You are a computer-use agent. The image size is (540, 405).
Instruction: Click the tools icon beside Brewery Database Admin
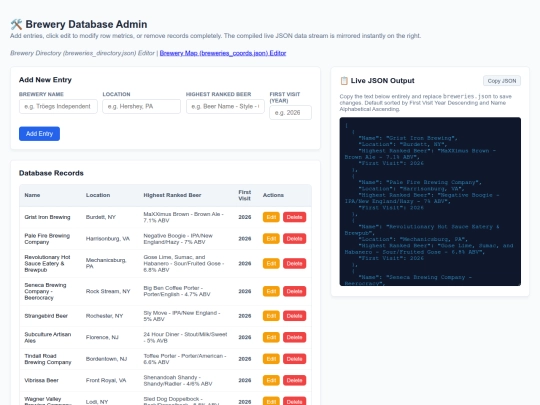click(16, 24)
